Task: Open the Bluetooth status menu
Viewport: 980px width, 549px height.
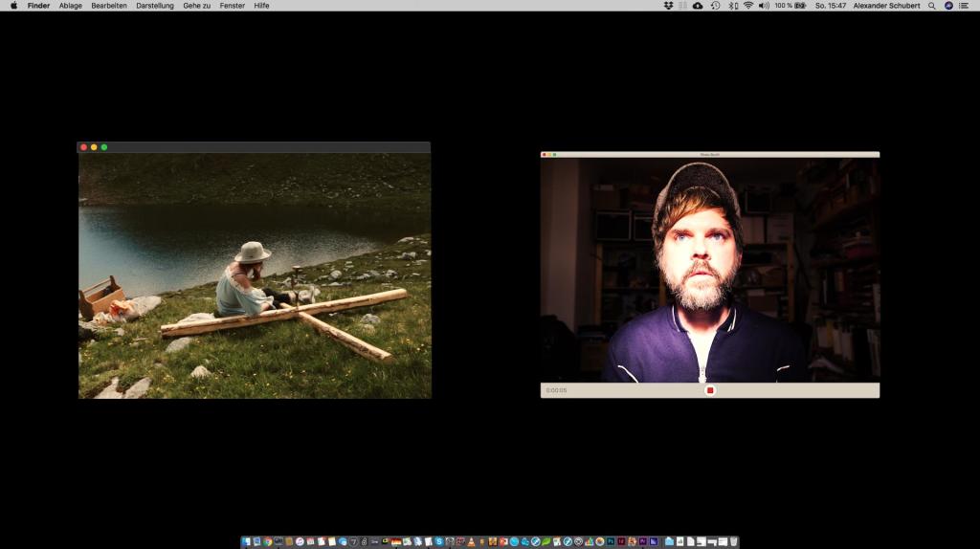Action: [733, 6]
